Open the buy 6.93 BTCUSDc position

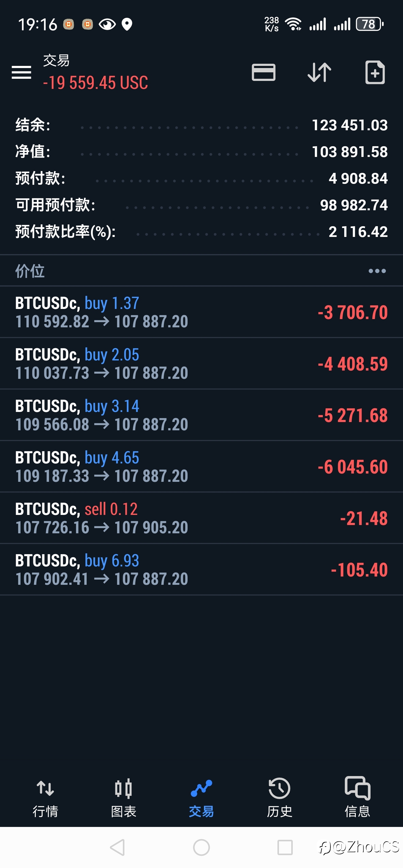201,570
